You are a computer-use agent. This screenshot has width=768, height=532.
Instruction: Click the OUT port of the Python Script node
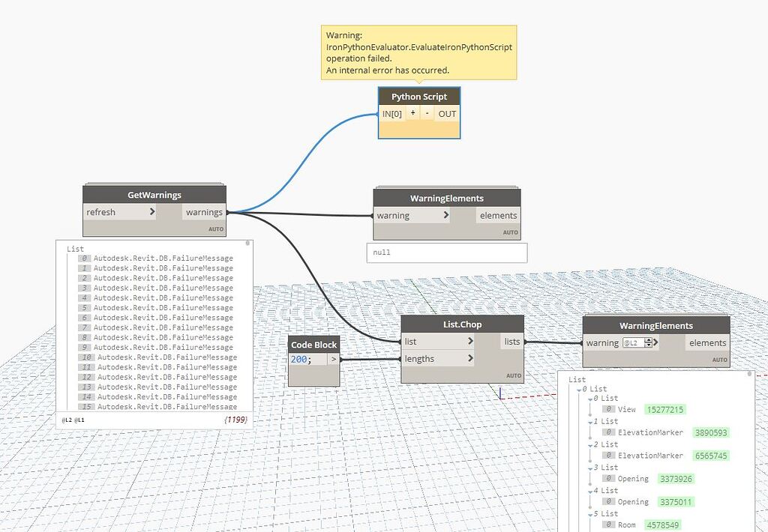point(446,113)
